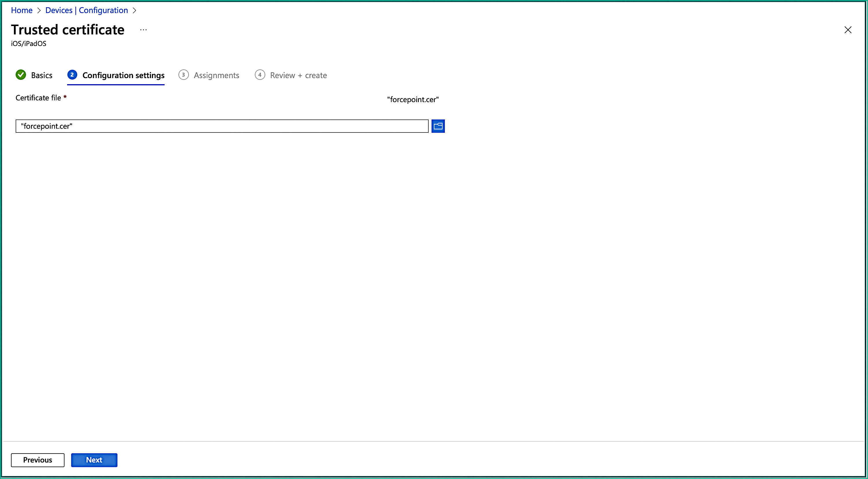The width and height of the screenshot is (868, 479).
Task: Click the Trusted certificate page title
Action: [68, 30]
